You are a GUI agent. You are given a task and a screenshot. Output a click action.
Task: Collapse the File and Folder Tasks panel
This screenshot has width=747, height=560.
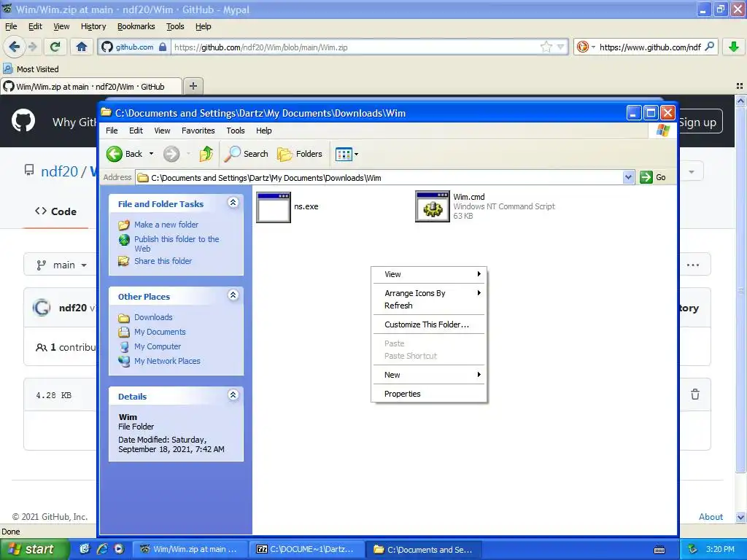click(x=233, y=203)
